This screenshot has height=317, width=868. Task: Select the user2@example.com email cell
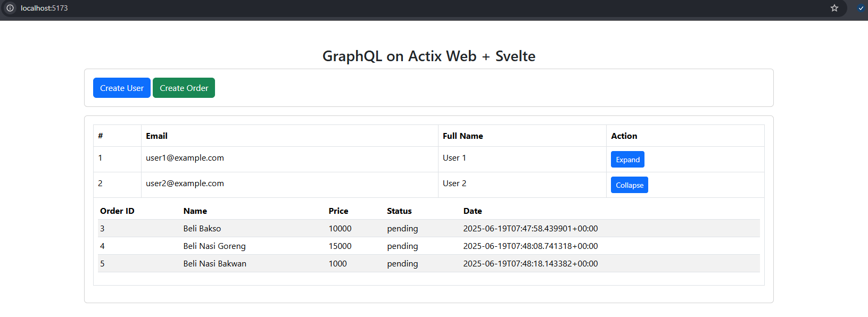point(185,183)
